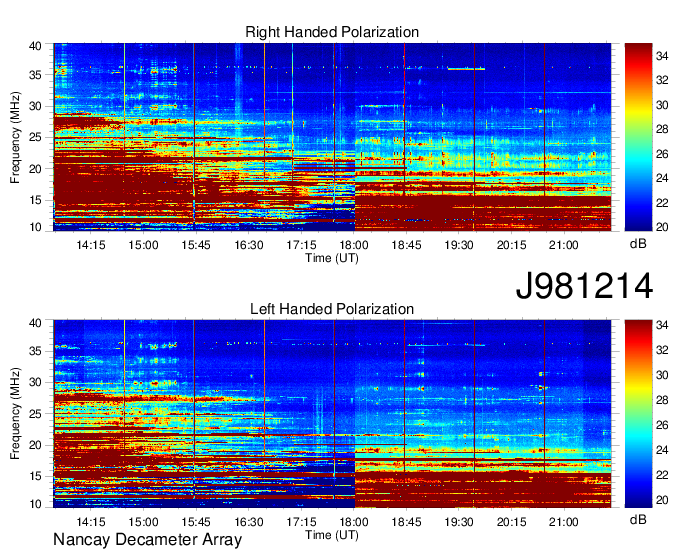The image size is (680, 552).
Task: Click the Right Handed plot's color scale bar
Action: [638, 137]
